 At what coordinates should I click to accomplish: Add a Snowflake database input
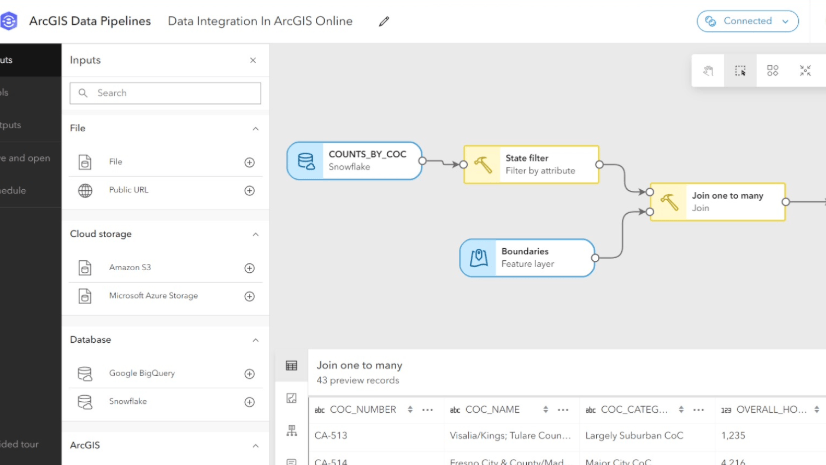(250, 402)
